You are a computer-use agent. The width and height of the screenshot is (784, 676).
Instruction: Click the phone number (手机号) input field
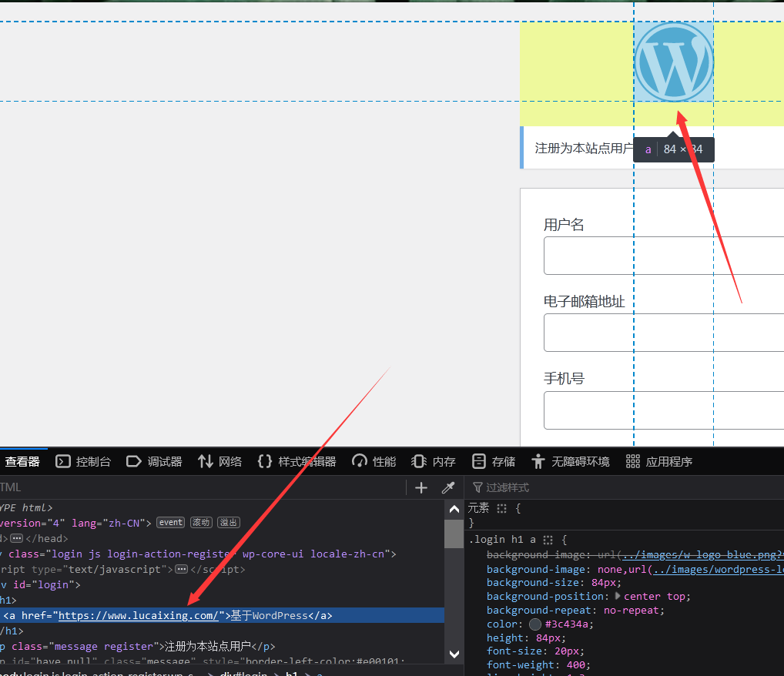coord(664,410)
